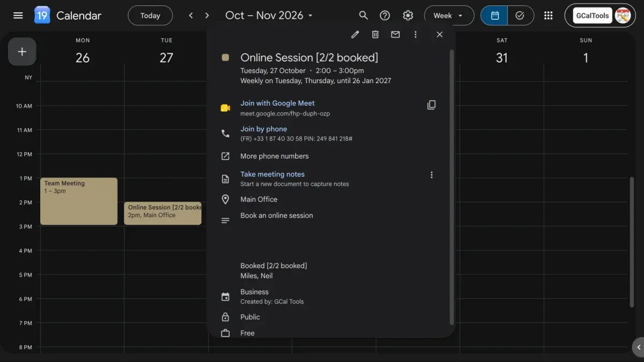644x362 pixels.
Task: Click Join by phone link
Action: 264,129
